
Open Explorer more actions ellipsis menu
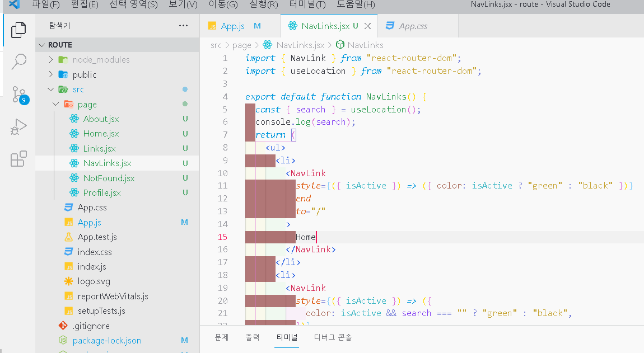183,25
